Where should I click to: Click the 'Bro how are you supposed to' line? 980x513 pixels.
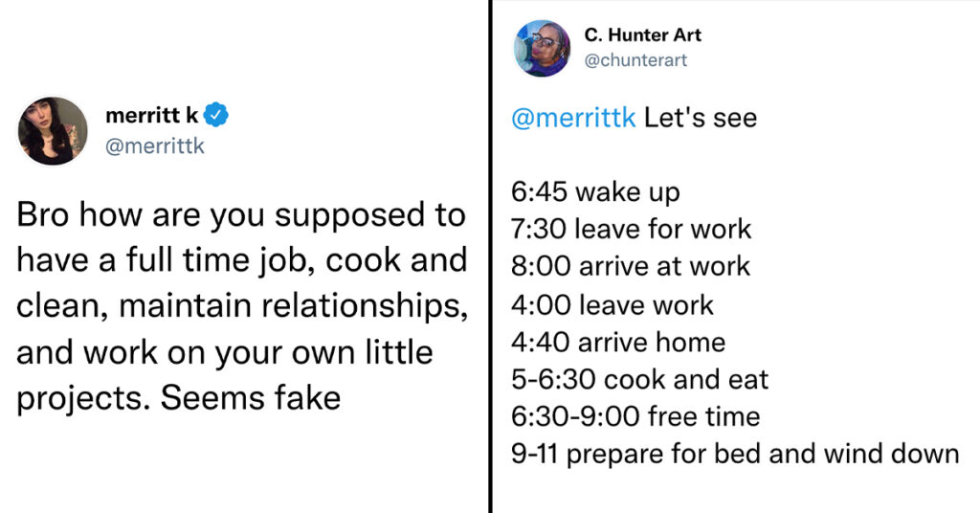241,215
